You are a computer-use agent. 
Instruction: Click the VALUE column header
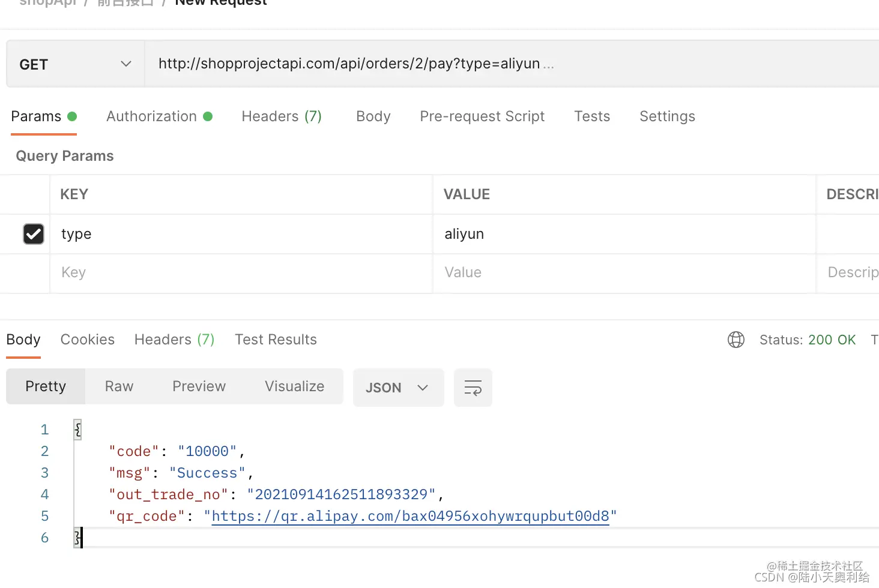click(x=467, y=194)
